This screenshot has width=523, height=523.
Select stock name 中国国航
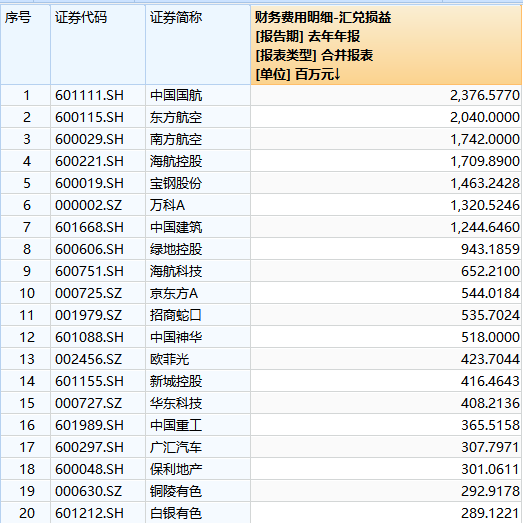[x=176, y=95]
